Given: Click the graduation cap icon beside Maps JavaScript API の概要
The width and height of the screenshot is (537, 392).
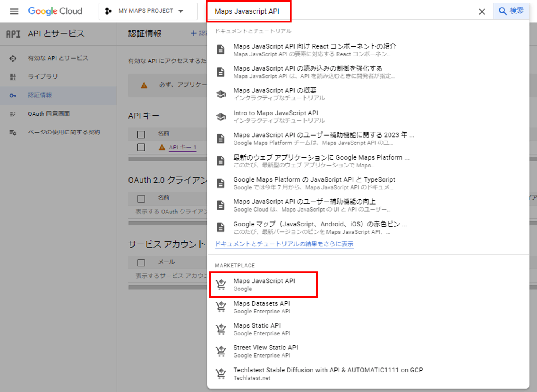Looking at the screenshot, I should [221, 94].
